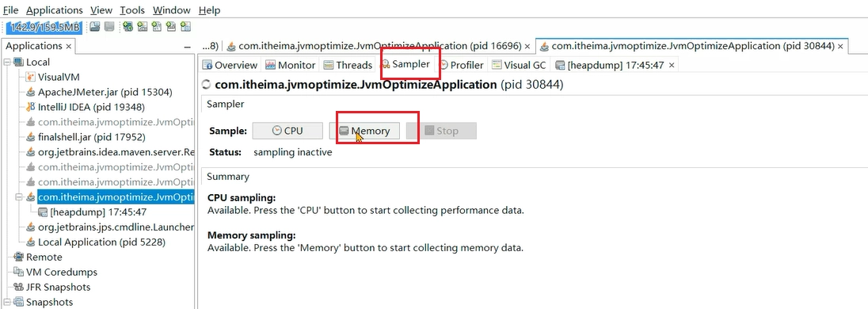Click the Memory sampling button icon
Image resolution: width=868 pixels, height=309 pixels.
pos(343,132)
